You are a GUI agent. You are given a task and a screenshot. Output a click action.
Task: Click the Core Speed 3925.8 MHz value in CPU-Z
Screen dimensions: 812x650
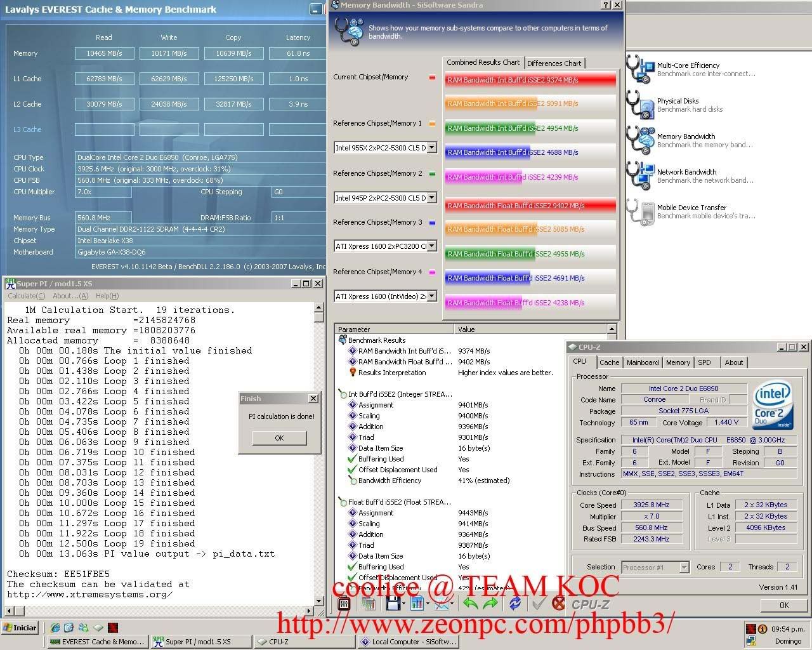(x=652, y=505)
